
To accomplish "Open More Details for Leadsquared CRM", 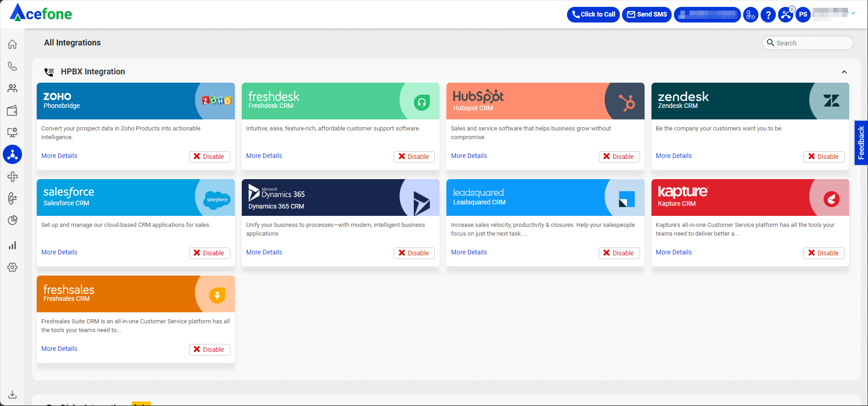I will coord(469,252).
